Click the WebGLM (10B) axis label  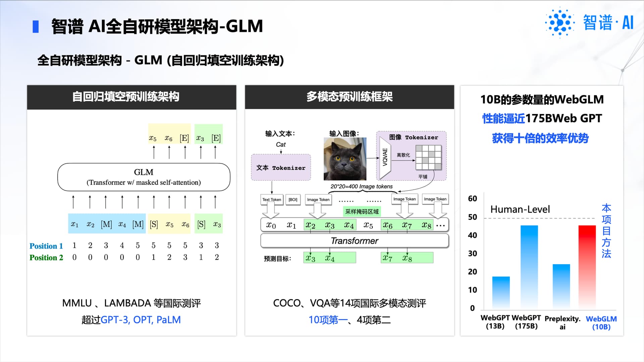(601, 322)
